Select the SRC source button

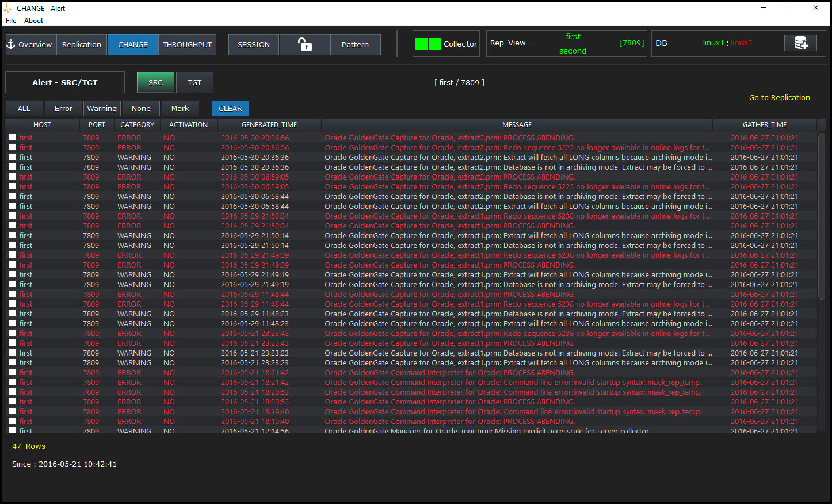tap(155, 82)
